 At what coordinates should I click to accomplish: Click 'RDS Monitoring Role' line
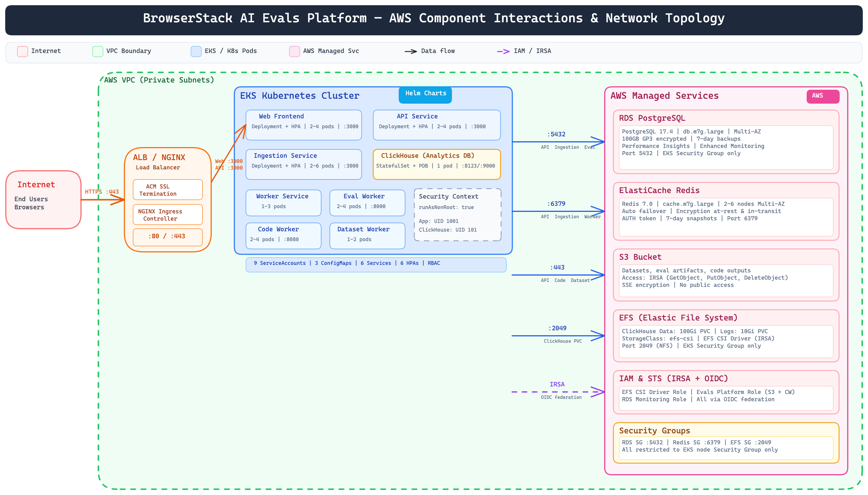(698, 399)
